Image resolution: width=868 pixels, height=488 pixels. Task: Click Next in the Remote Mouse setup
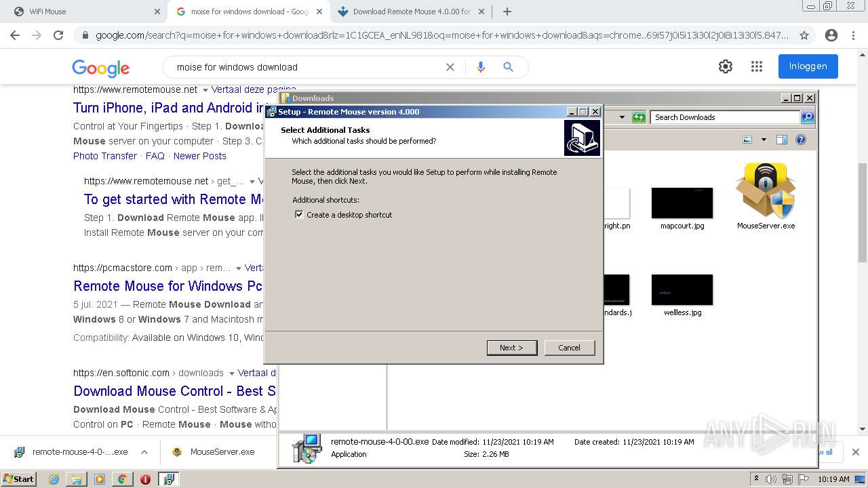pos(512,348)
